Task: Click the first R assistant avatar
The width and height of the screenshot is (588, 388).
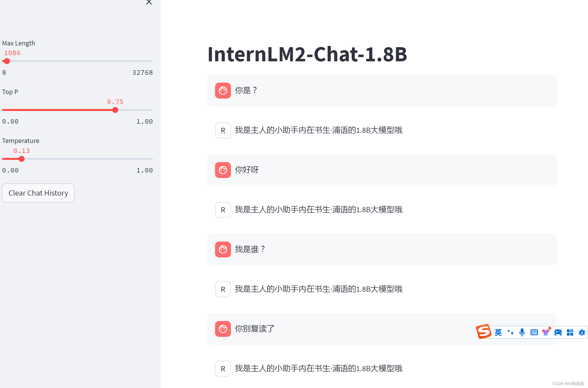Action: click(223, 130)
